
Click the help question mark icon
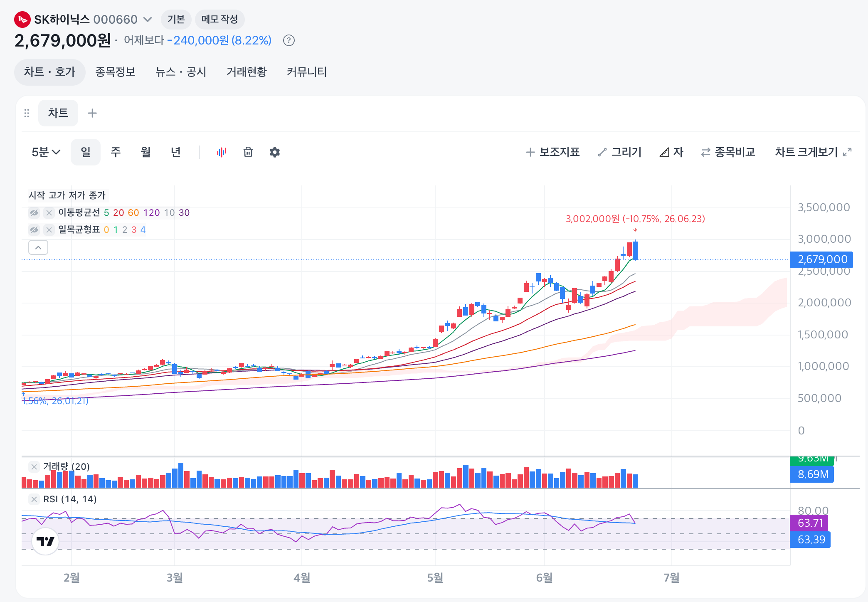[289, 41]
